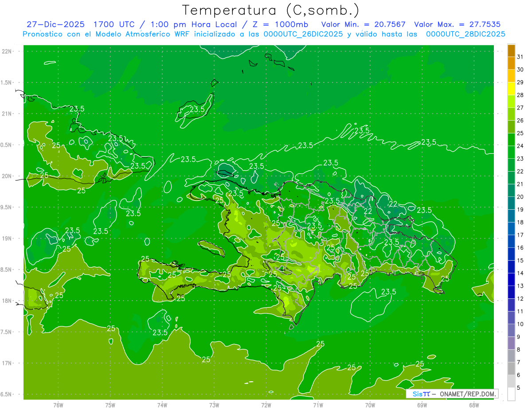Click the "19N" latitude axis label
Viewport: 532px width, 411px height.
7,239
